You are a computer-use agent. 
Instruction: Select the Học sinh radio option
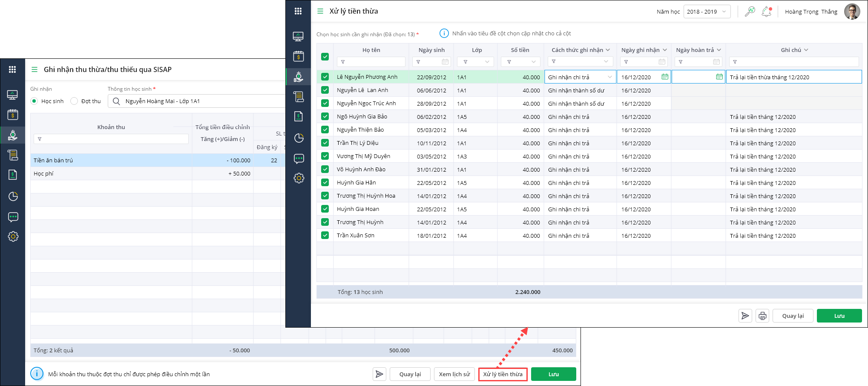(x=34, y=101)
